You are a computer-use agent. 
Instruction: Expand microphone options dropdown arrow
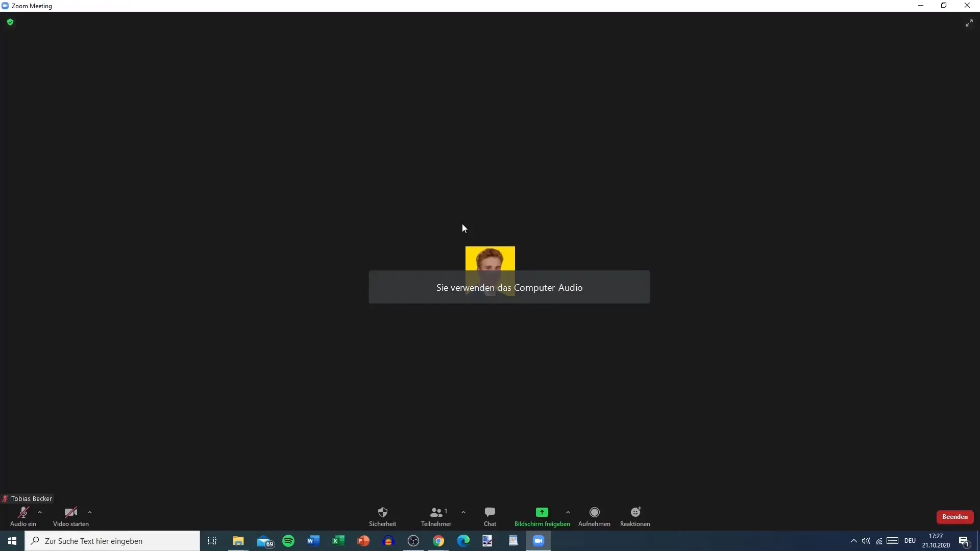click(39, 512)
